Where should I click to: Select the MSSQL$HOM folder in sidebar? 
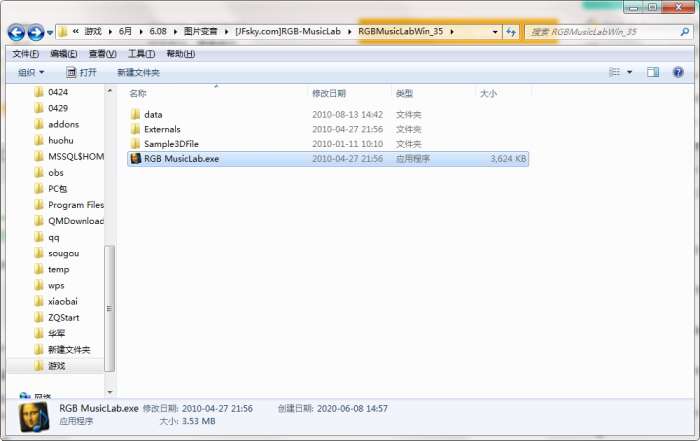76,157
